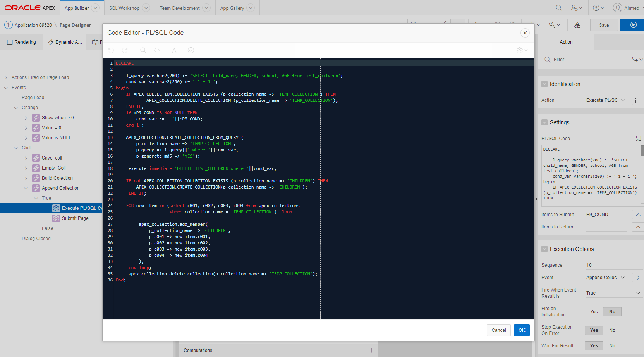Click the list icon next to Action

click(638, 100)
